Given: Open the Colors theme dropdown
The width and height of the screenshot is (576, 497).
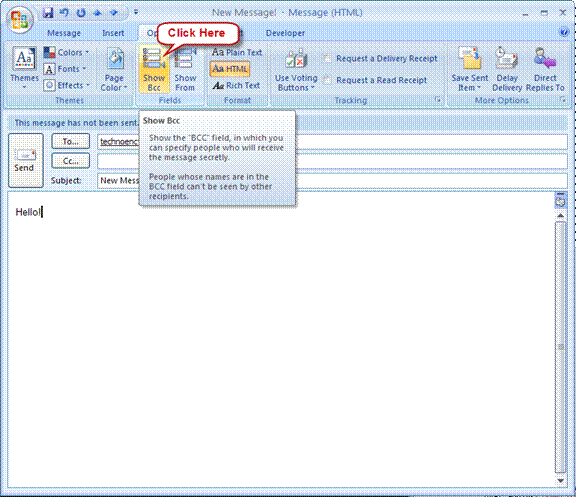Looking at the screenshot, I should click(x=66, y=53).
